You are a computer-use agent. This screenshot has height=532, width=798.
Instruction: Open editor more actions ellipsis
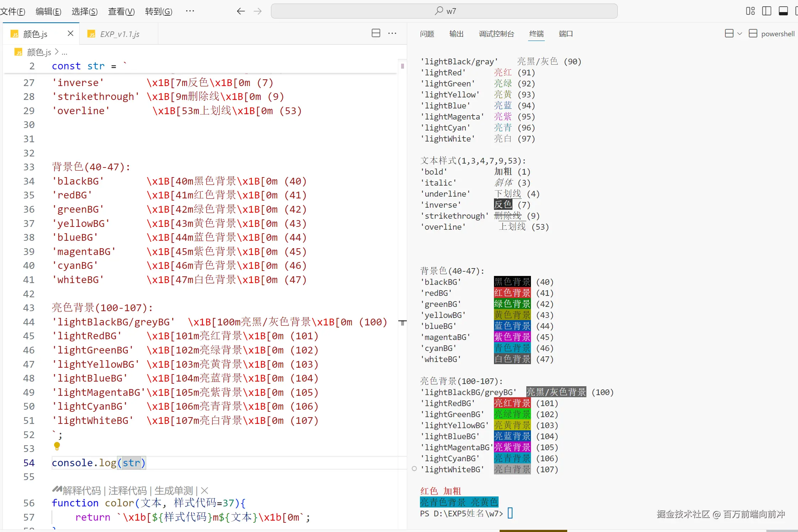click(392, 33)
